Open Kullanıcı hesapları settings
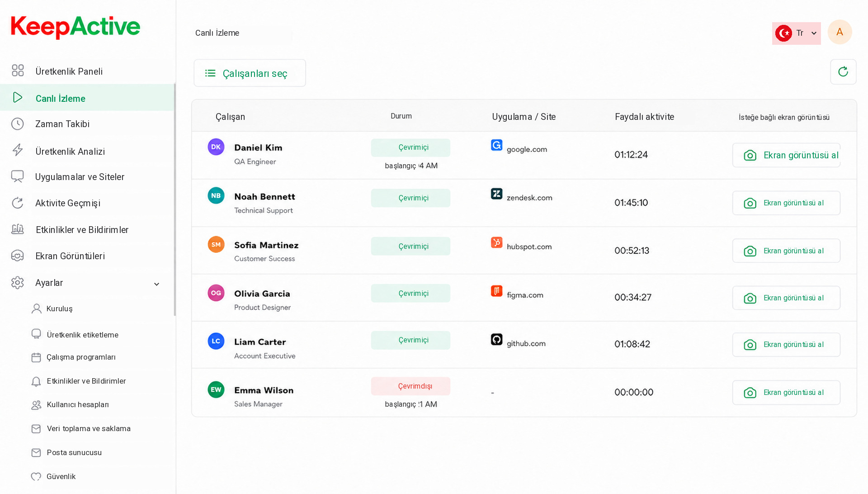 70,404
